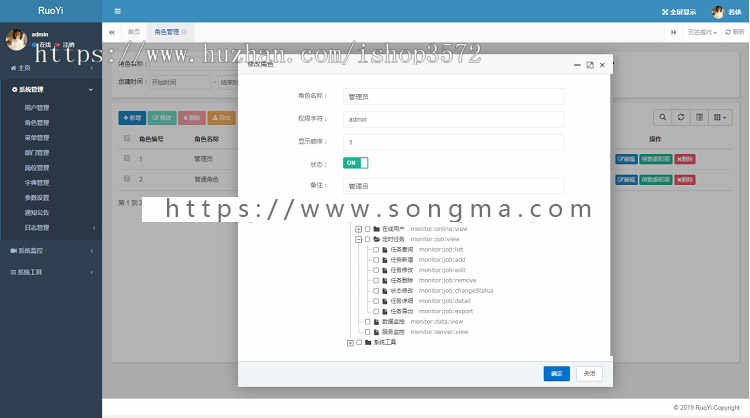Click 编辑 button for role row 1
This screenshot has width=750, height=418.
pos(626,159)
